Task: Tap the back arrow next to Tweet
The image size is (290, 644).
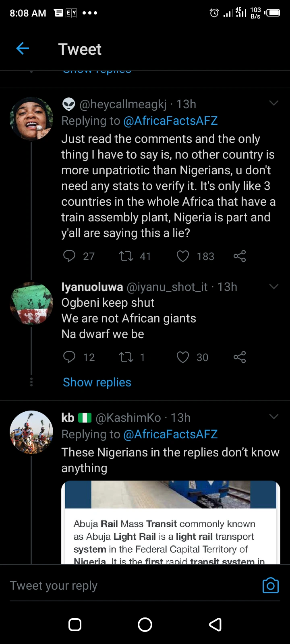Action: [x=23, y=49]
